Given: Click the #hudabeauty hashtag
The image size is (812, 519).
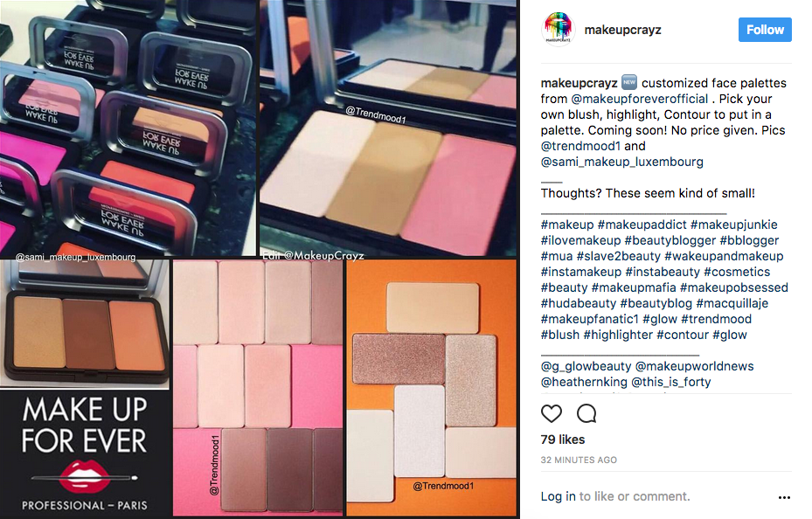Looking at the screenshot, I should coord(579,303).
